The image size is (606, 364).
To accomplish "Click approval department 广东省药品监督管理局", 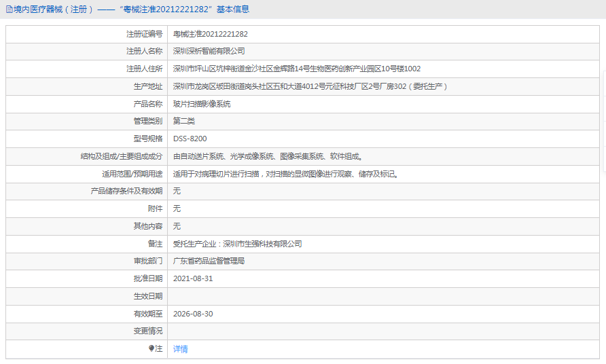I will tap(209, 261).
